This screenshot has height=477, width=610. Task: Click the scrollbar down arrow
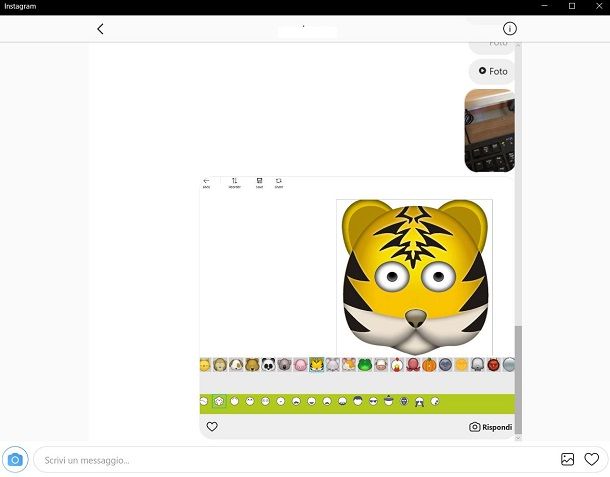coord(518,438)
